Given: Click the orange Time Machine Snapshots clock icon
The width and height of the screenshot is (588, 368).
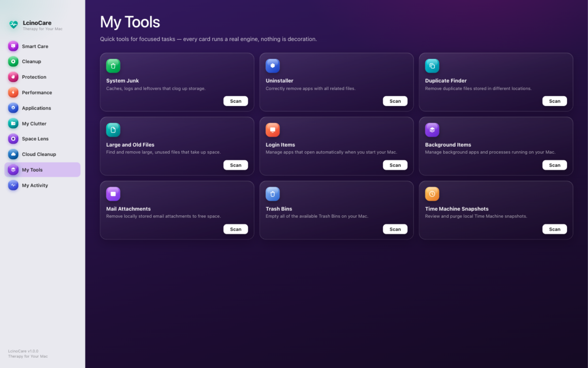Looking at the screenshot, I should 432,194.
